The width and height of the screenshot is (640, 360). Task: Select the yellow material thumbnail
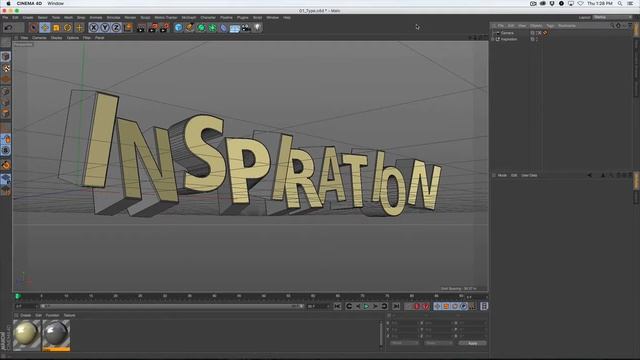coord(27,335)
